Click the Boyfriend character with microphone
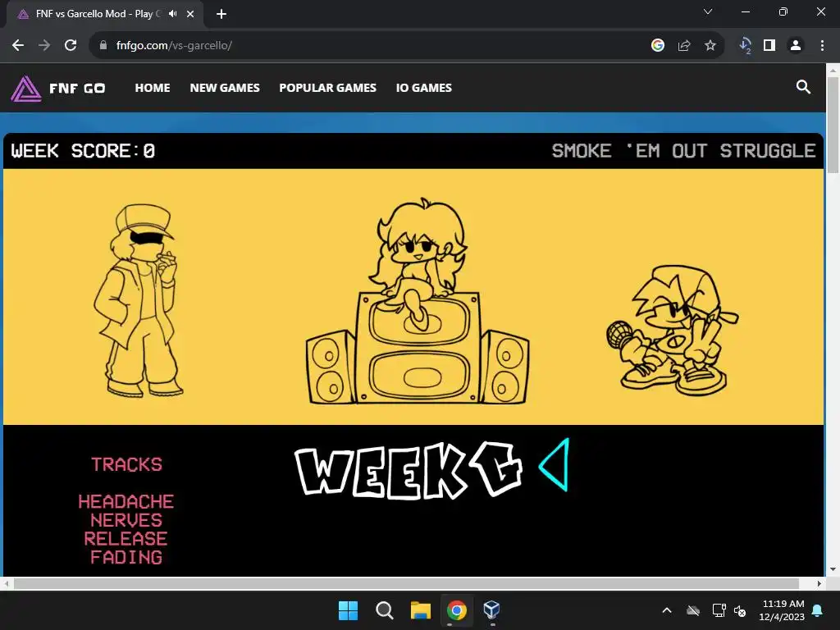This screenshot has width=840, height=630. pyautogui.click(x=673, y=331)
